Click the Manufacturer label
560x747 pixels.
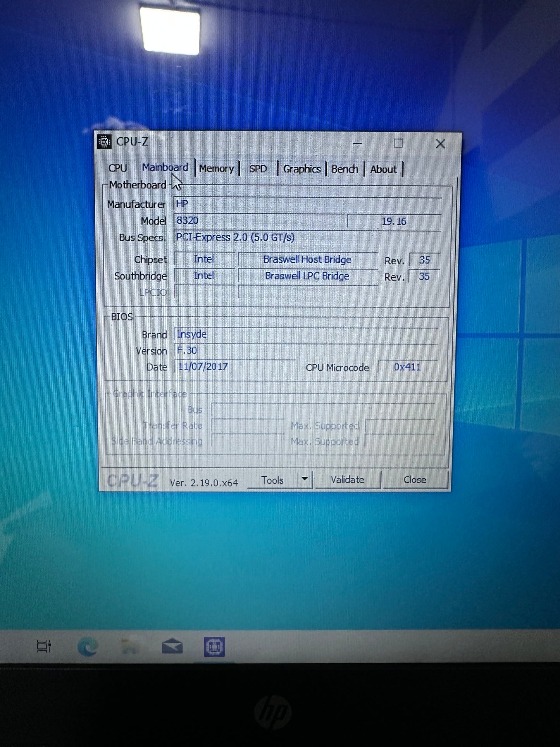point(136,204)
